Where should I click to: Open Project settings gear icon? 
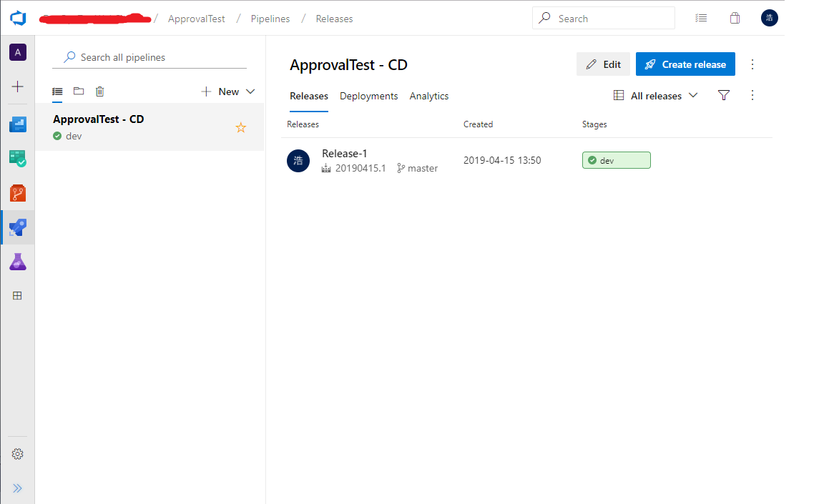[x=18, y=454]
